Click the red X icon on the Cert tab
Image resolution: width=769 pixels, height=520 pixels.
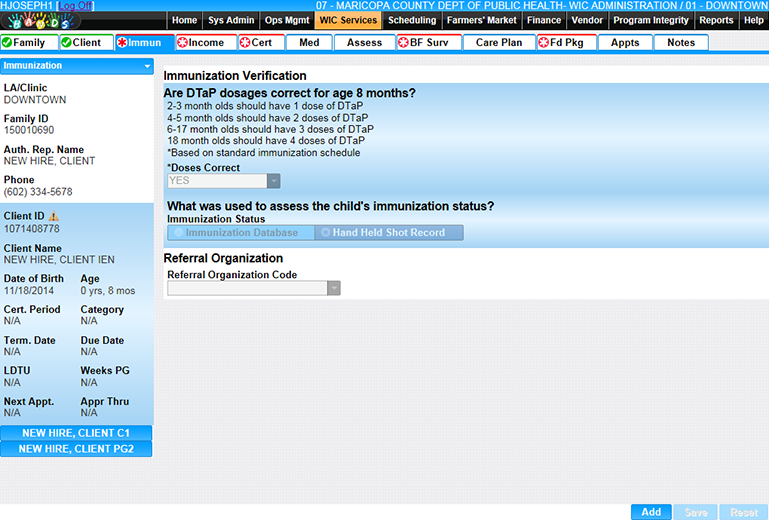coord(244,43)
